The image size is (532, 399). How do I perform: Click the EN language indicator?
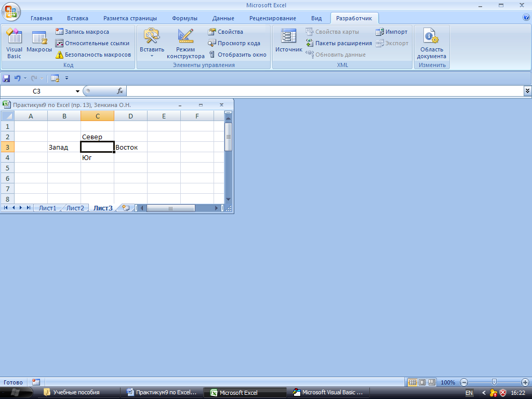click(469, 393)
